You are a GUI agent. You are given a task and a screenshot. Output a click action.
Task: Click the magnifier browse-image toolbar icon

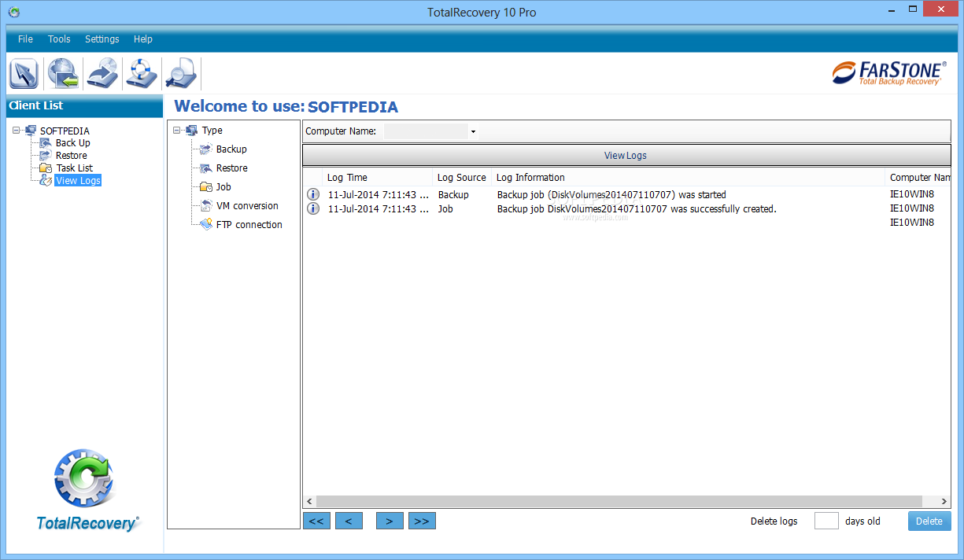coord(180,74)
